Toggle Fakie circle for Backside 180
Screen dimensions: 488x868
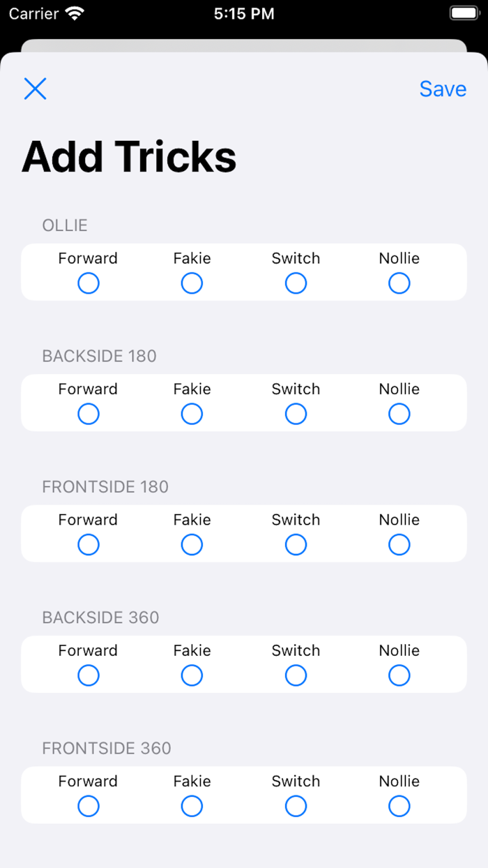click(192, 414)
